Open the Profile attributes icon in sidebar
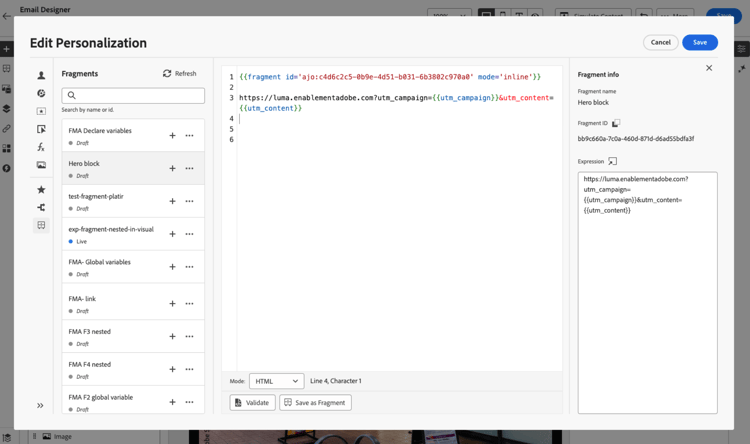This screenshot has width=750, height=444. (x=42, y=75)
